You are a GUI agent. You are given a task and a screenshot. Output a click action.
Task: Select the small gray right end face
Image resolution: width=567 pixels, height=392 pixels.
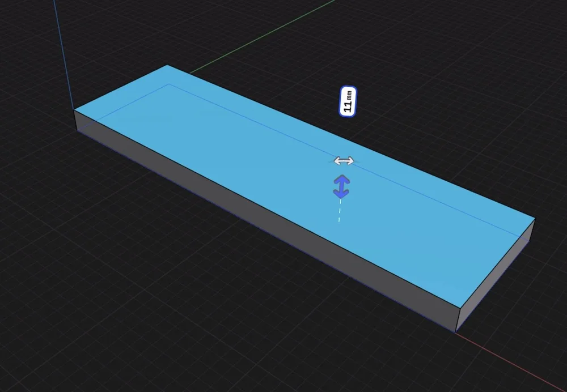point(496,275)
